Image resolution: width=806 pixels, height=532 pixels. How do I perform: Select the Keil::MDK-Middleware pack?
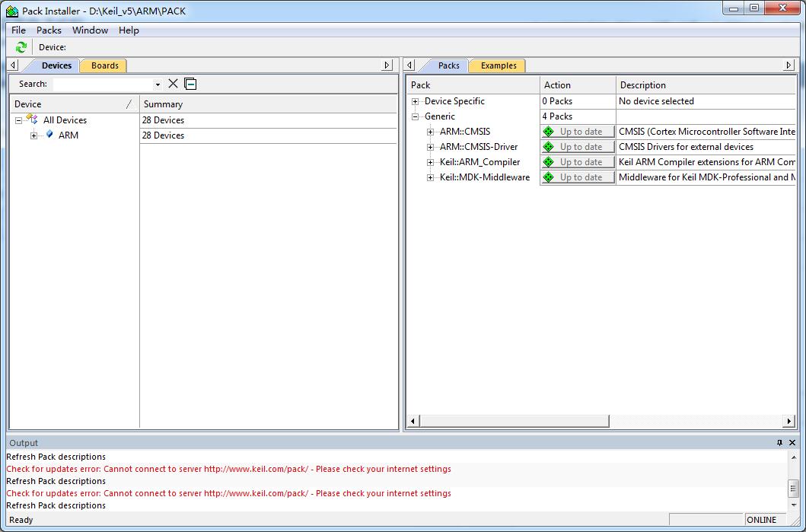point(485,177)
